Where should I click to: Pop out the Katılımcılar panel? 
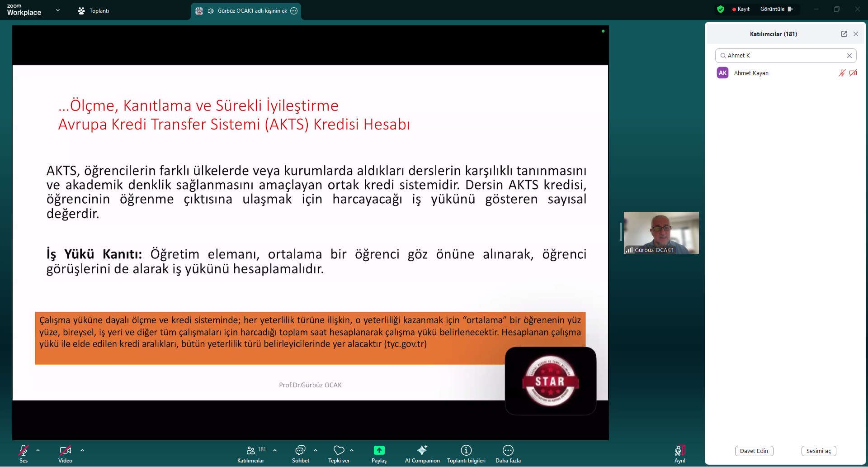pos(844,34)
